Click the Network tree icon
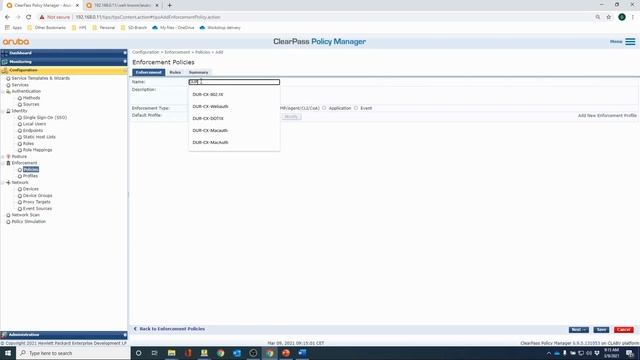 point(8,182)
